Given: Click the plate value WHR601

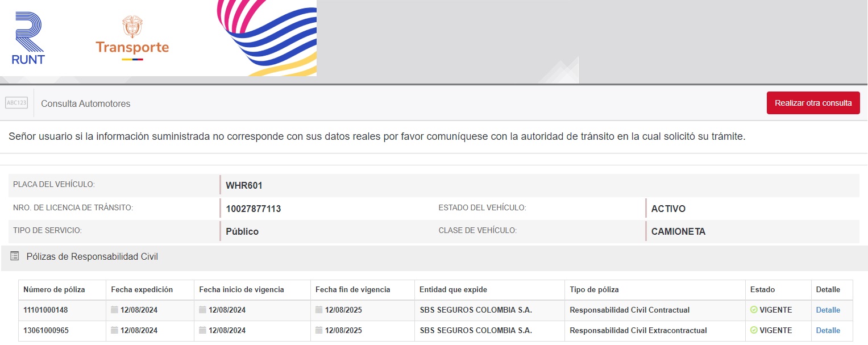Looking at the screenshot, I should (x=244, y=186).
